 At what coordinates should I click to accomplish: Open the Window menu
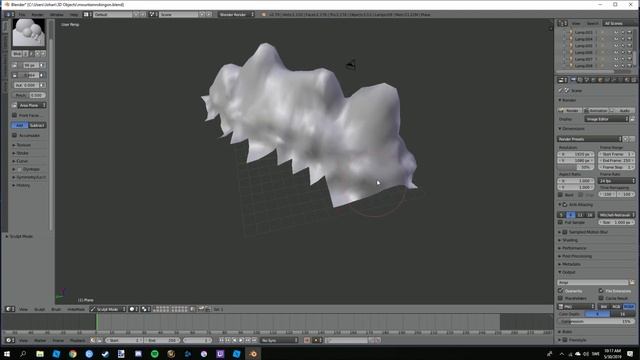point(57,14)
